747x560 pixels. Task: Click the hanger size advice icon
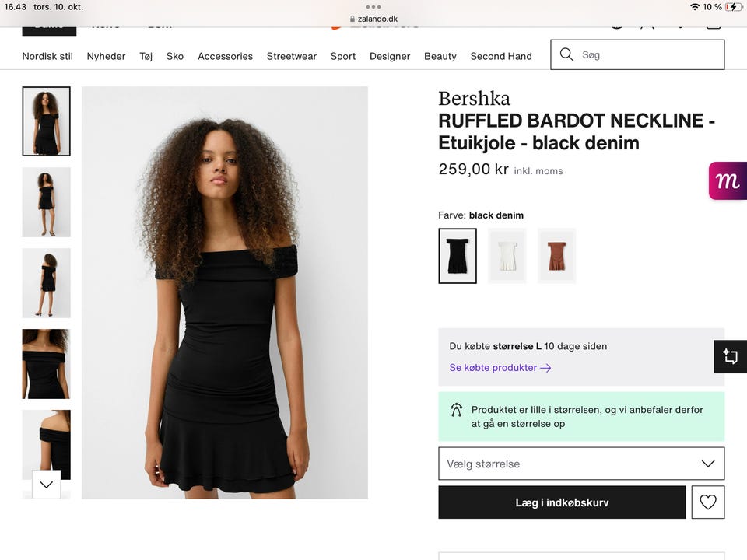point(457,410)
